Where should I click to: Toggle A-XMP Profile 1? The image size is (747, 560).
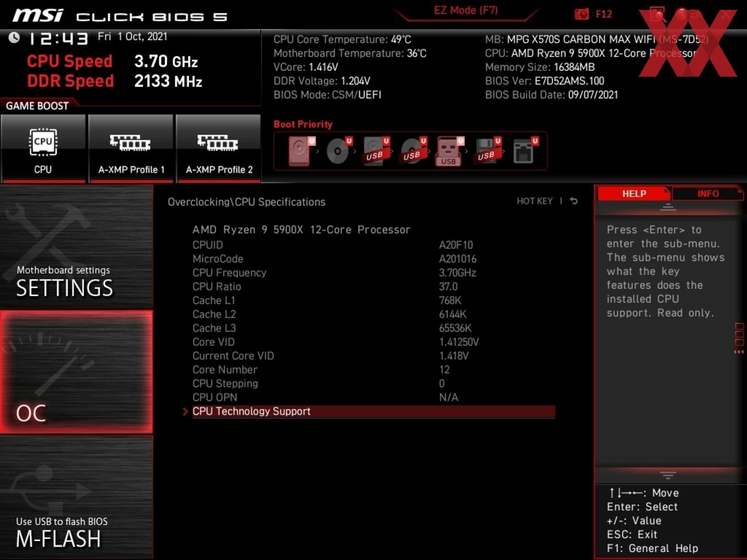[x=131, y=148]
